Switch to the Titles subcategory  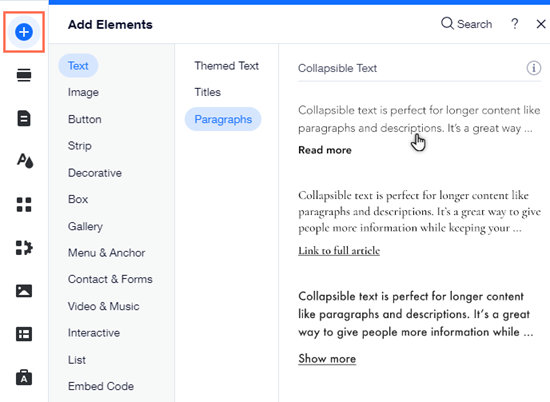click(208, 92)
